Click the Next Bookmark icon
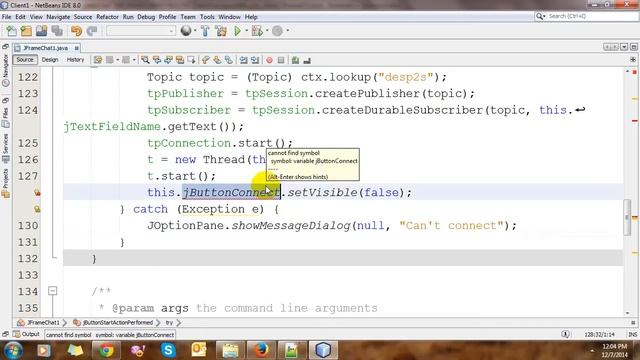The image size is (640, 360). tap(217, 60)
